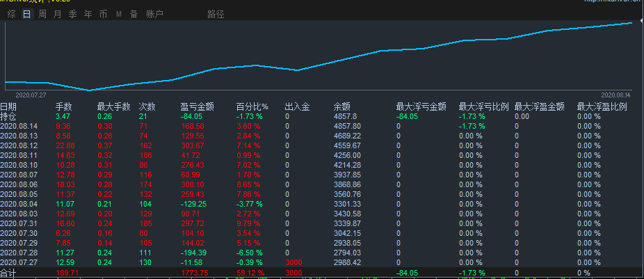The image size is (644, 279).
Task: Select the 月 monthly tab
Action: coord(58,15)
